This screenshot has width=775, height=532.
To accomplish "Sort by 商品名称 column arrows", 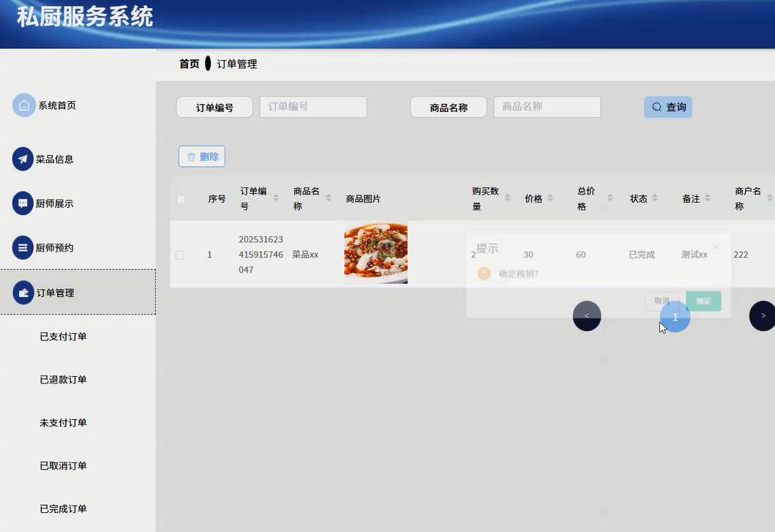I will coord(328,198).
